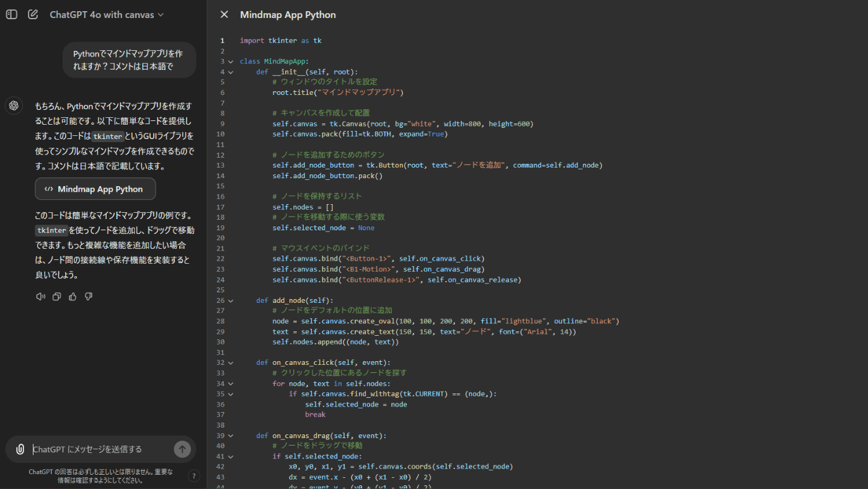The image size is (868, 489).
Task: Click line number 20 in the gutter
Action: click(221, 238)
